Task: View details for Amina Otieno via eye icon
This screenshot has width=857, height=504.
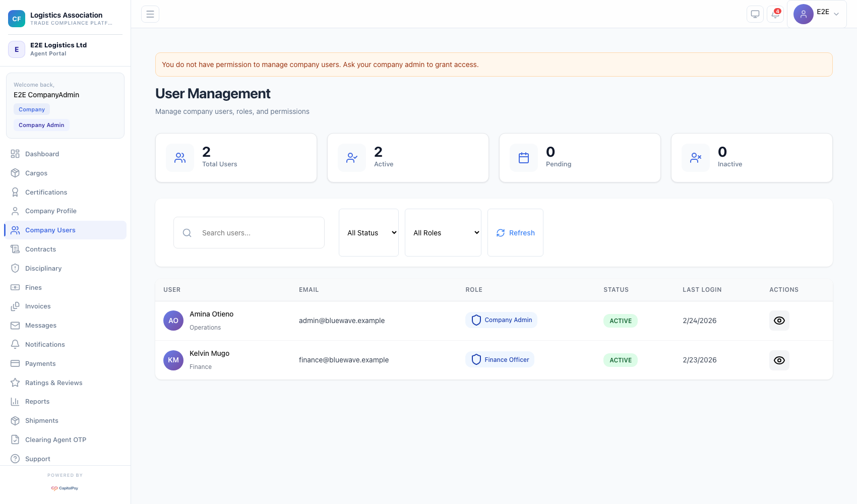Action: (779, 321)
